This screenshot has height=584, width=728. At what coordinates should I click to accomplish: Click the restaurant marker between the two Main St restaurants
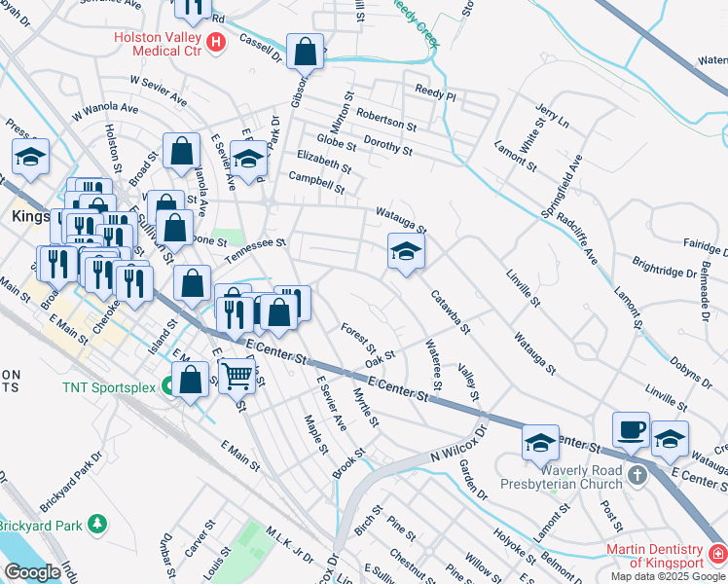point(103,277)
